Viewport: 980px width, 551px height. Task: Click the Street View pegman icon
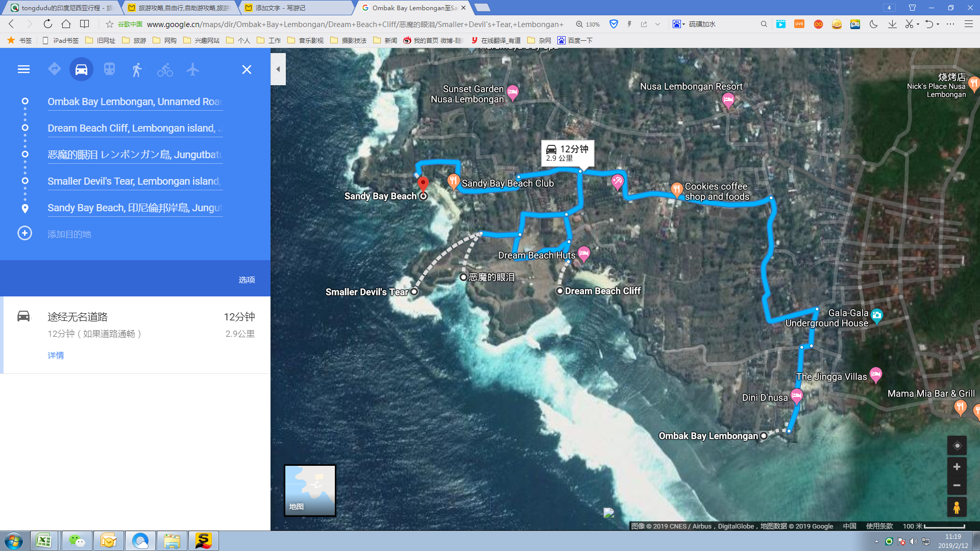[x=957, y=508]
